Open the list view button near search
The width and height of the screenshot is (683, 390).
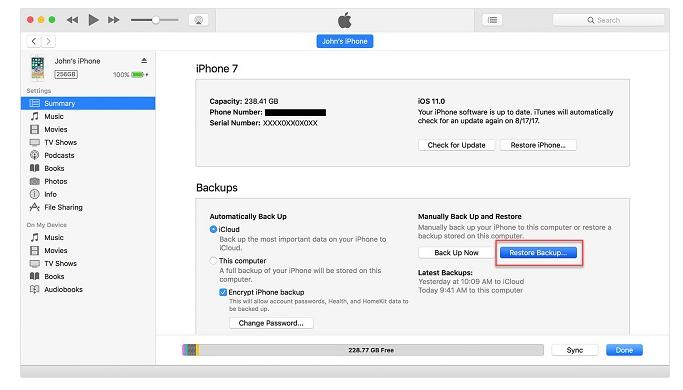[492, 20]
